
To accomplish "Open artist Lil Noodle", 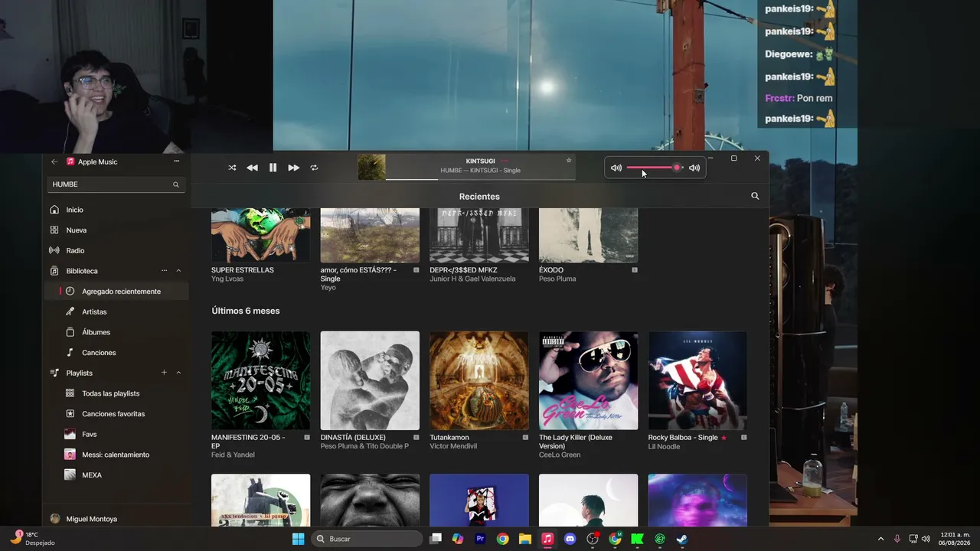I will 664,446.
